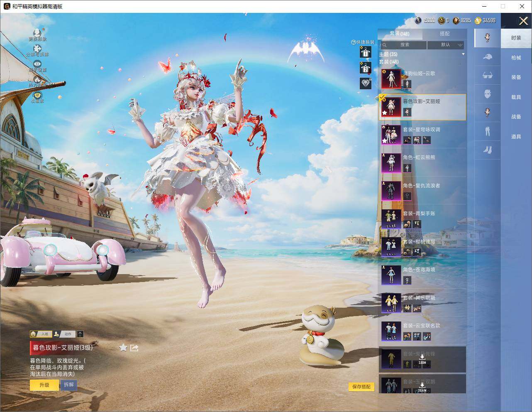Switch to the 战备 tab
Viewport: 532px width, 412px height.
[516, 117]
